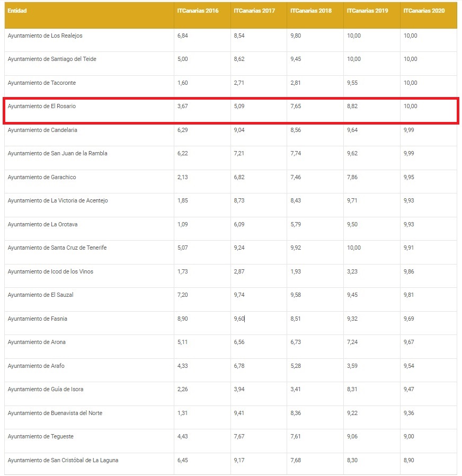Click Ayuntamiento de Buenavista del Norte
The image size is (462, 476).
(x=55, y=413)
